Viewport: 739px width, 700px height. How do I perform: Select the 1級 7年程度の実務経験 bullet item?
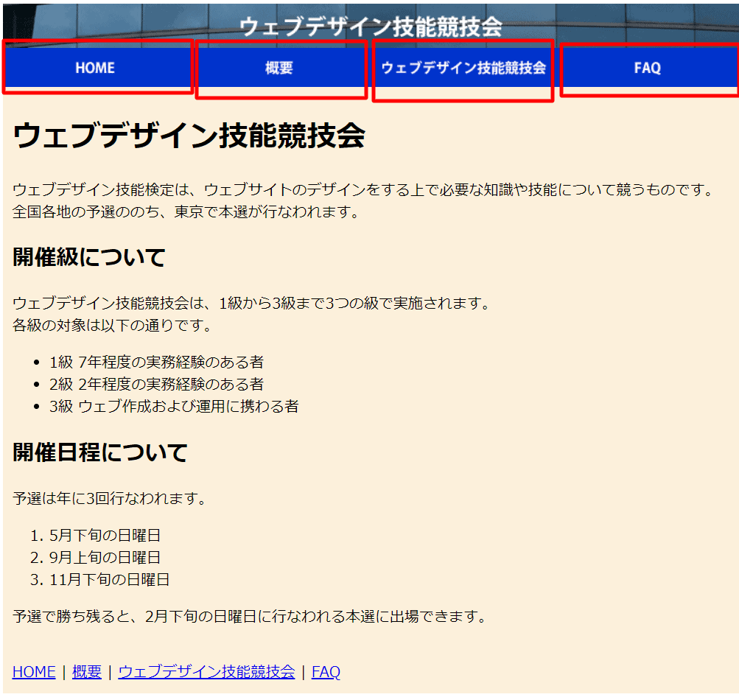coord(156,362)
